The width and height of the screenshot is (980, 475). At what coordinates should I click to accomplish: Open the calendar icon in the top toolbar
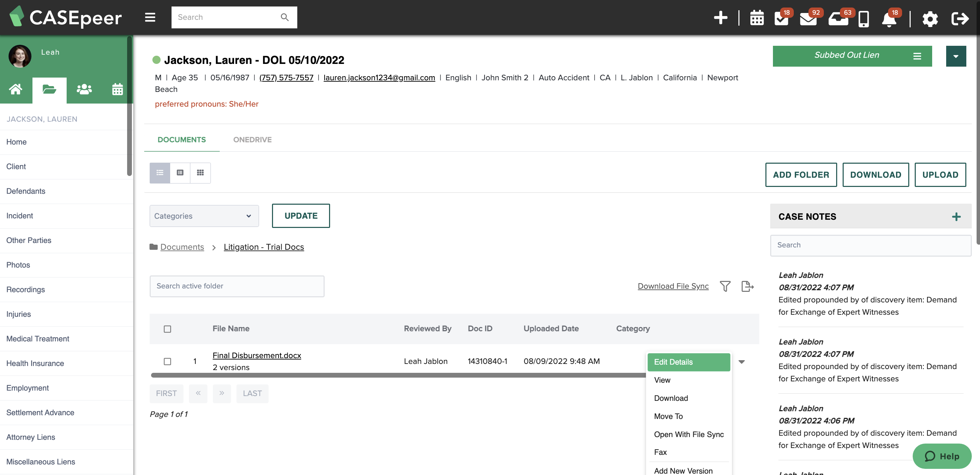757,17
